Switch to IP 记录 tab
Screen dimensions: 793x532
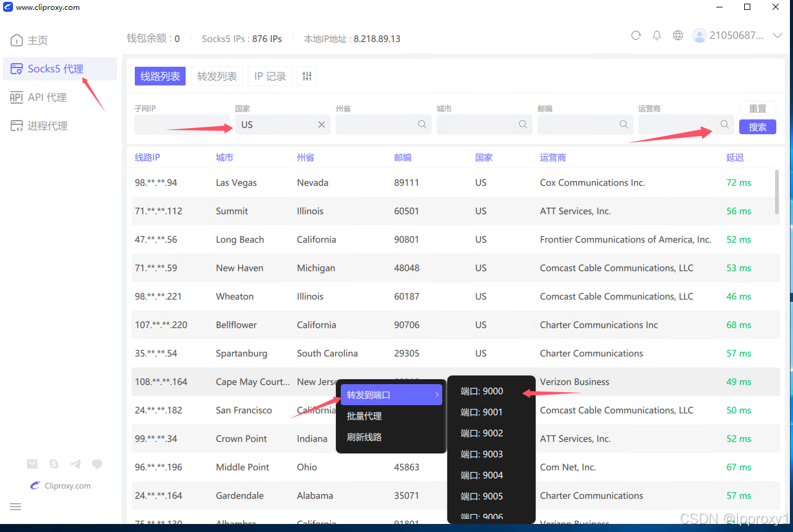coord(270,76)
